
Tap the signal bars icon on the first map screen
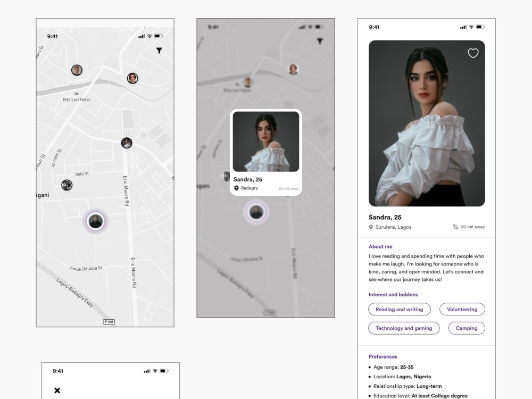click(142, 36)
